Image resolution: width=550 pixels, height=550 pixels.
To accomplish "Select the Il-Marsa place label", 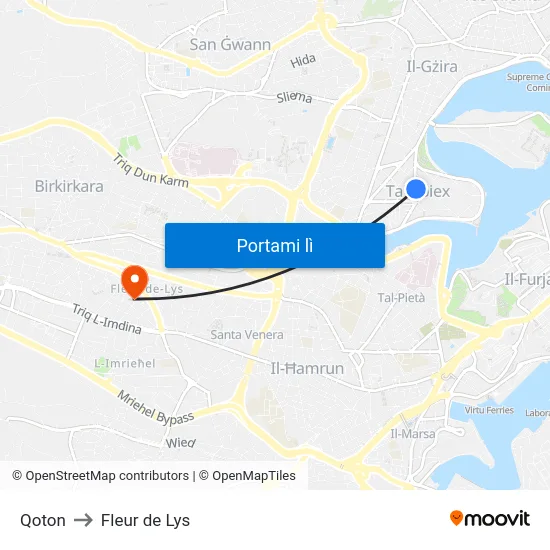I will [x=413, y=434].
